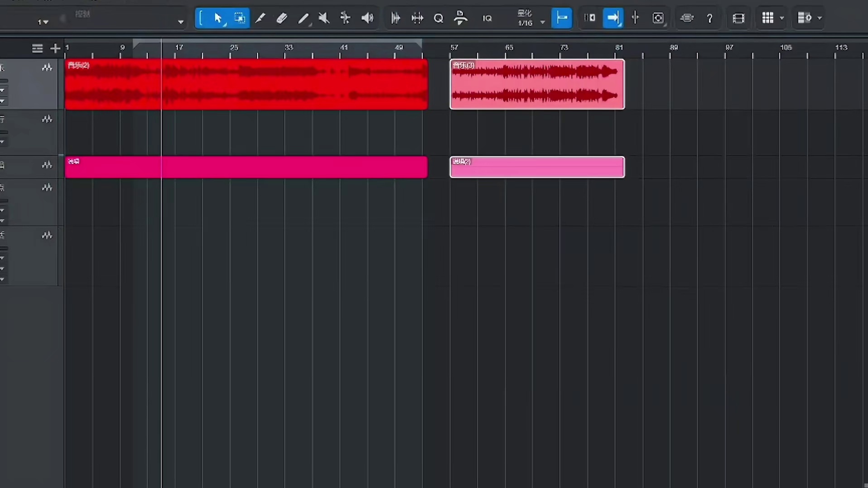
Task: Expand the grid view options dropdown arrow
Action: [x=781, y=18]
